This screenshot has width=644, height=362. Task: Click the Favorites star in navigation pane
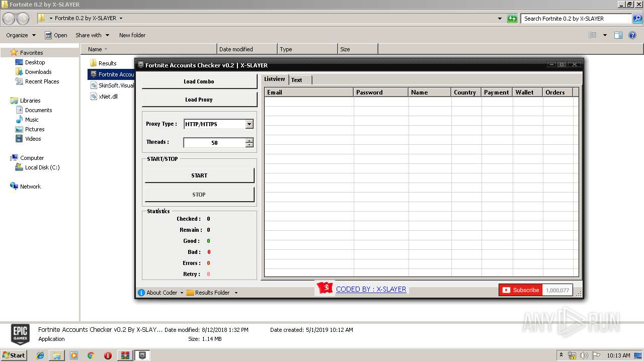pos(14,52)
